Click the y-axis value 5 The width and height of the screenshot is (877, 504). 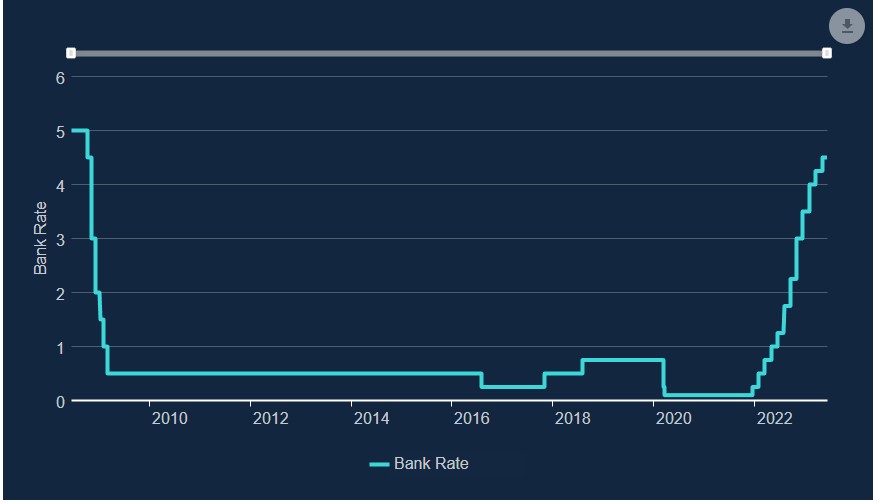pyautogui.click(x=60, y=132)
